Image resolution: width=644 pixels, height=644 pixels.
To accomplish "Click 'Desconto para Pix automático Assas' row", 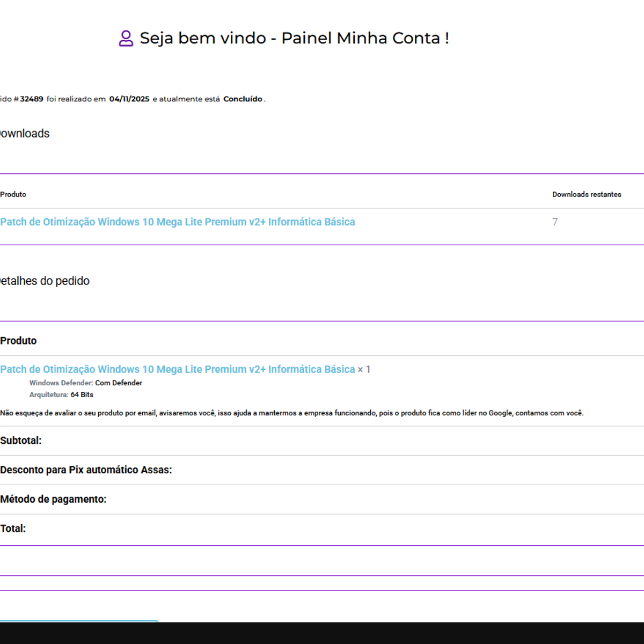I will [x=86, y=470].
